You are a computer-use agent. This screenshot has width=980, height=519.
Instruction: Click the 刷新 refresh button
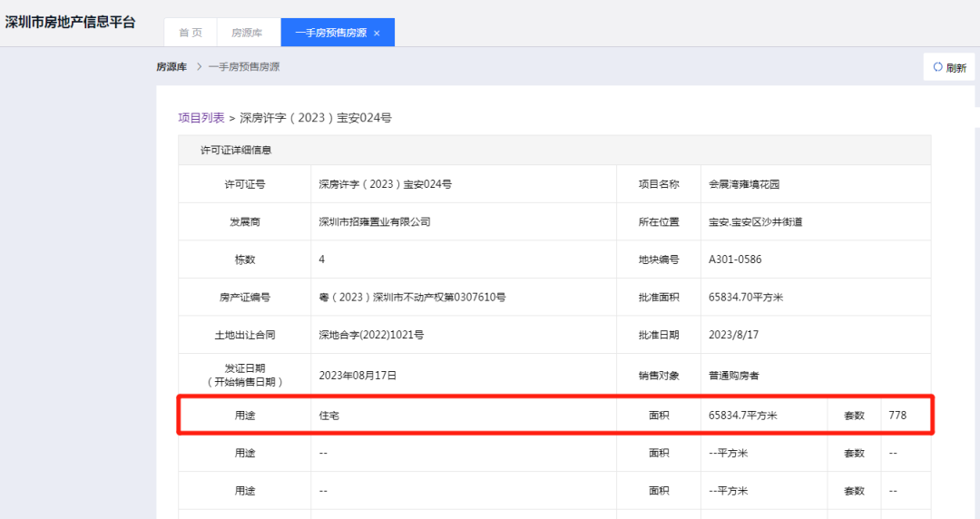[x=949, y=67]
